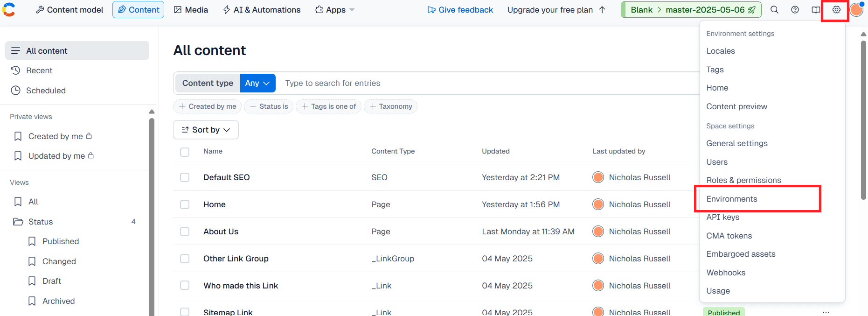868x316 pixels.
Task: Open the Apps dropdown menu
Action: pyautogui.click(x=334, y=10)
